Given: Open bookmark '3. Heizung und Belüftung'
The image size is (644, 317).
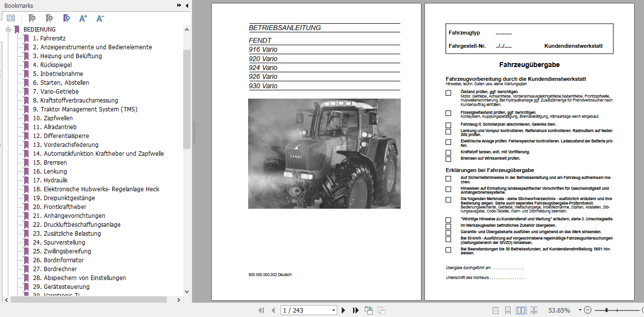Looking at the screenshot, I should (67, 56).
